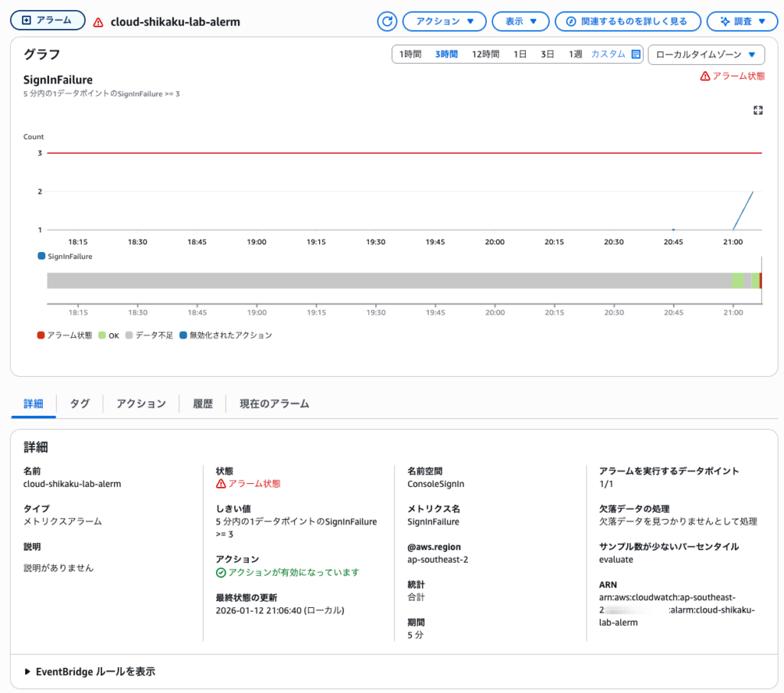Switch to the タグ tab
Viewport: 784px width, 693px height.
coord(80,404)
